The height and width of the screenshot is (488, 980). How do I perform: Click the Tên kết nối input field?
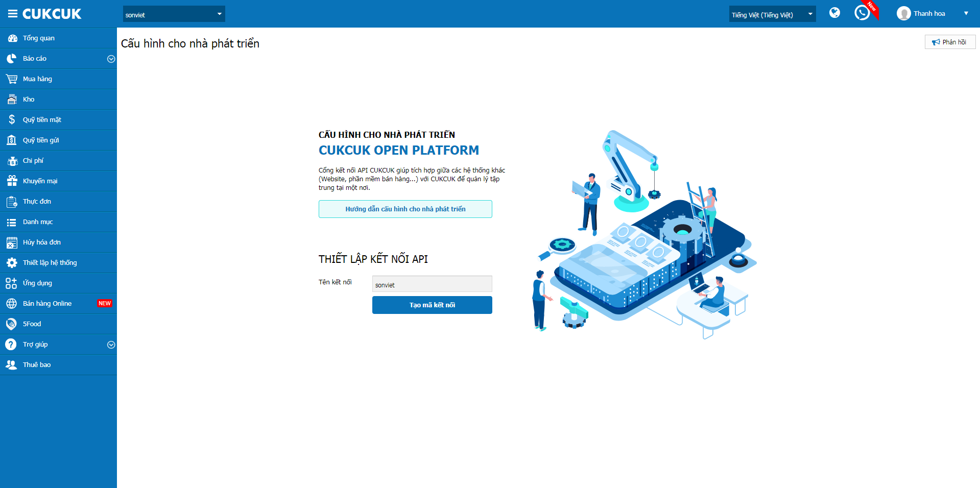point(432,284)
